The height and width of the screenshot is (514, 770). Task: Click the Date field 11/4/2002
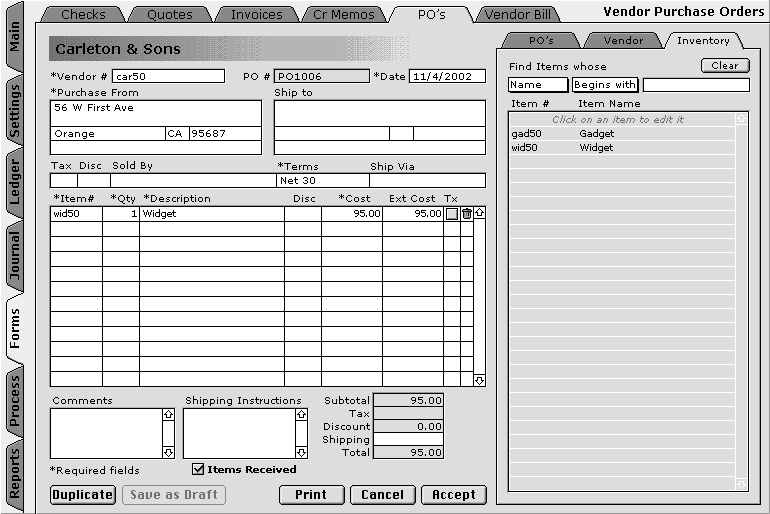[x=447, y=76]
